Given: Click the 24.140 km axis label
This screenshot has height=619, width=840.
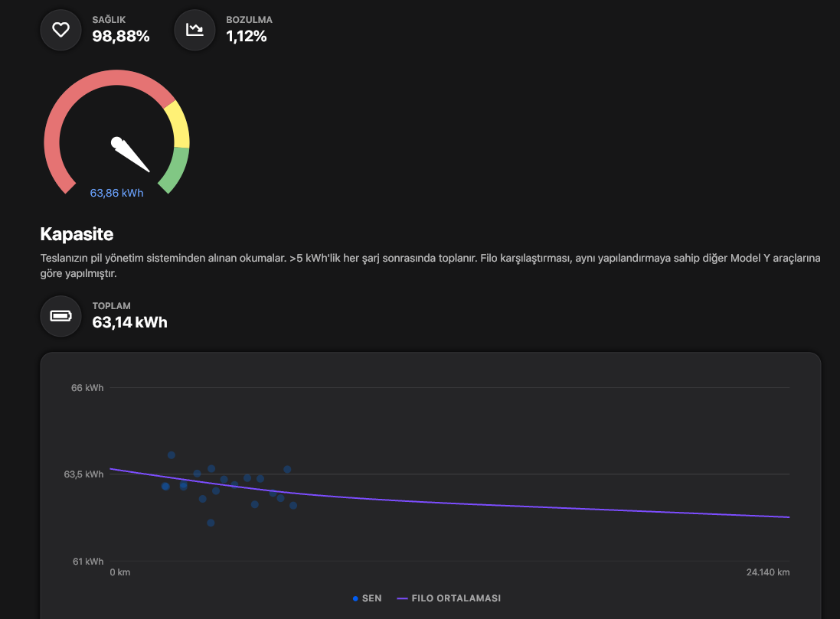Looking at the screenshot, I should click(x=768, y=572).
